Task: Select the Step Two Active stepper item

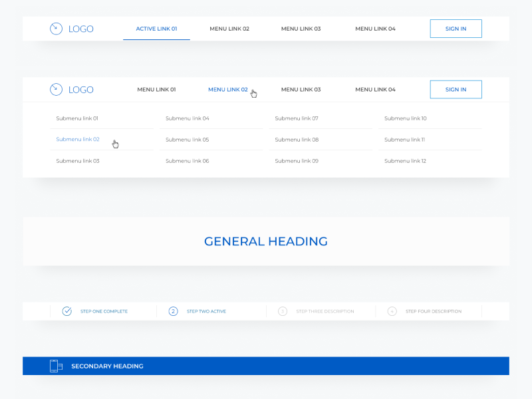Action: [206, 311]
